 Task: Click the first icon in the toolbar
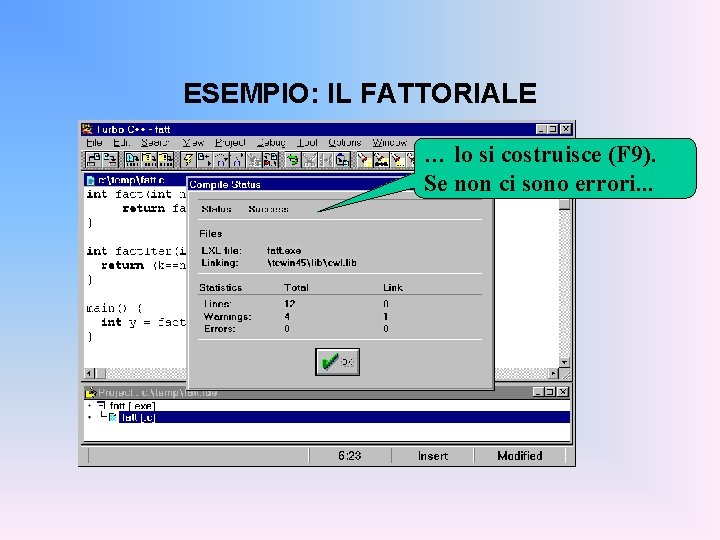click(x=93, y=160)
